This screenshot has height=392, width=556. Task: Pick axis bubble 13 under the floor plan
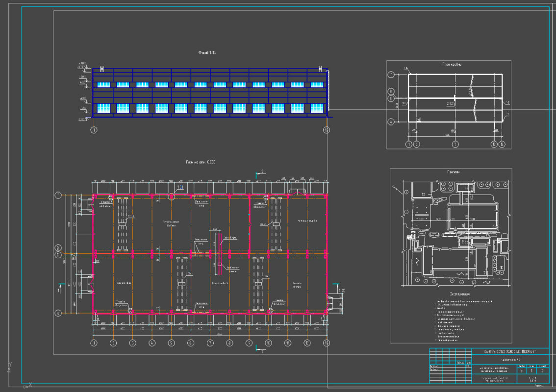[x=327, y=343]
